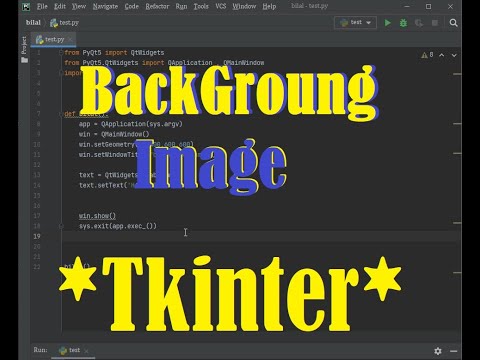The width and height of the screenshot is (480, 360).
Task: Open the Code menu
Action: tap(132, 6)
